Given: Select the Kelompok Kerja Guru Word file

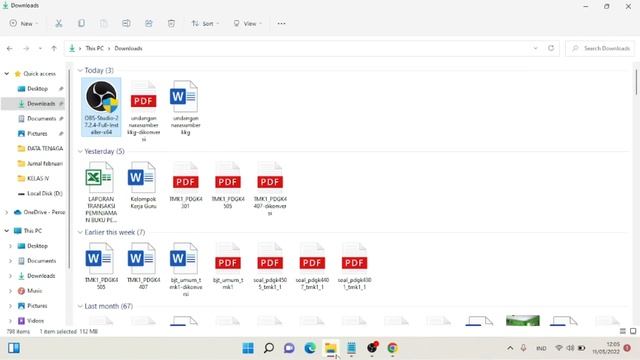Looking at the screenshot, I should coord(143,185).
